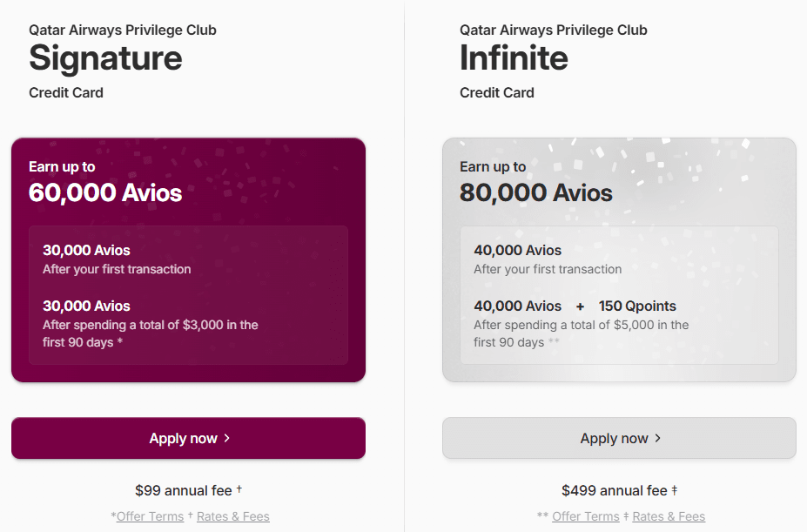Click the $99 annual fee text
Screen dimensions: 807x532
[184, 490]
